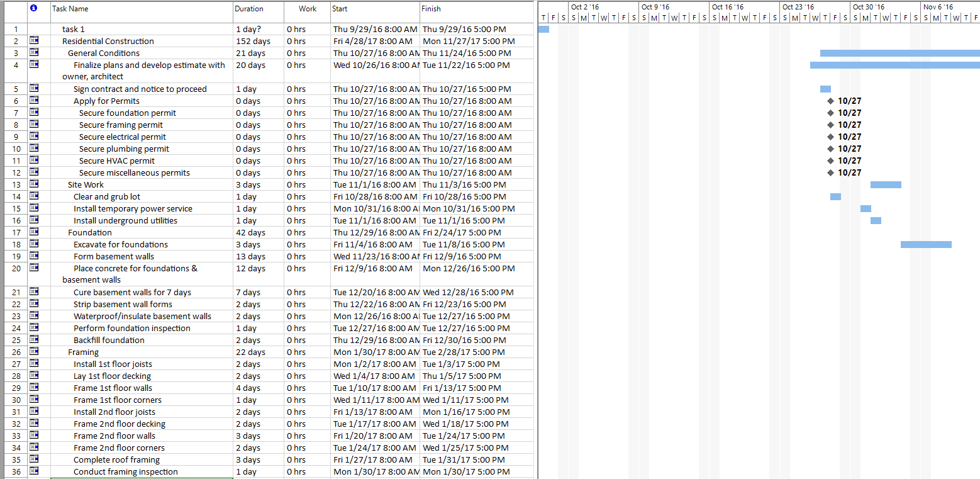This screenshot has height=479, width=980.
Task: Click task name 'Secure HVAC permit'
Action: pos(117,161)
